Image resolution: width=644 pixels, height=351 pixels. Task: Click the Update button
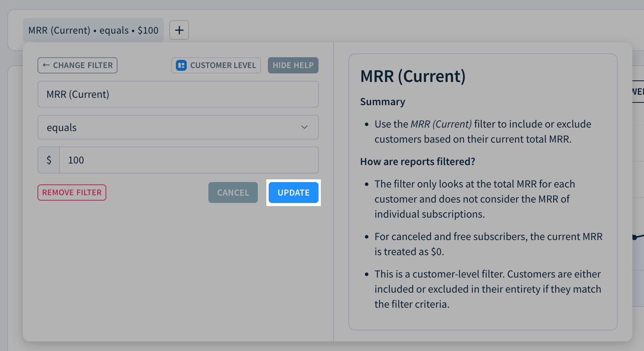pos(293,192)
